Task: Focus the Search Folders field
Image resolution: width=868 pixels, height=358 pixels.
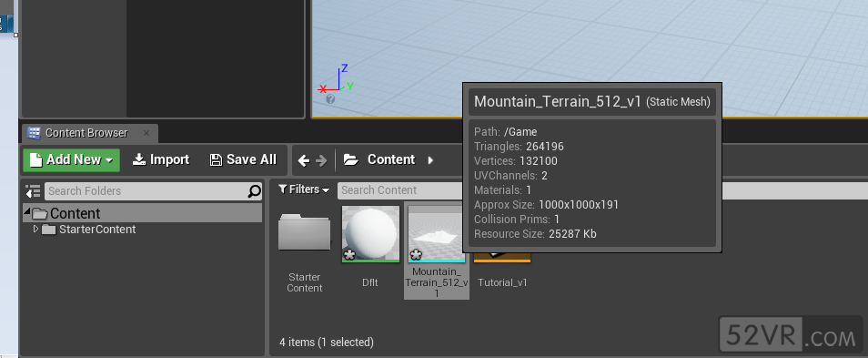Action: pos(146,191)
